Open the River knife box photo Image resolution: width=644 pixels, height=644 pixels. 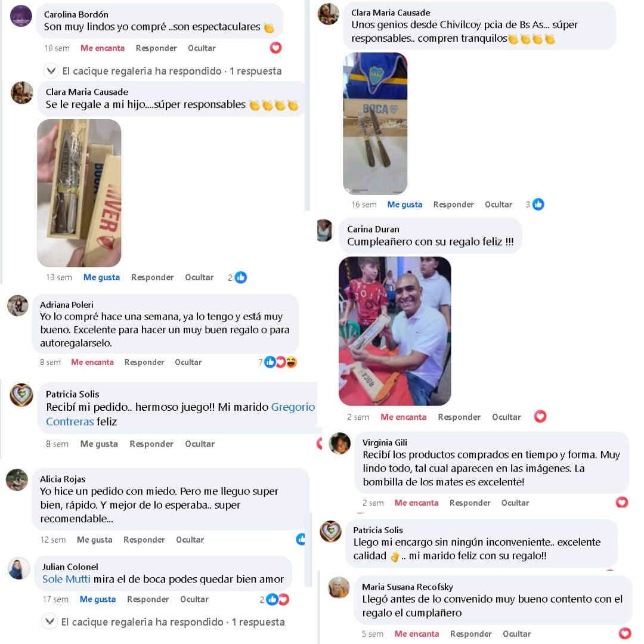pyautogui.click(x=79, y=193)
